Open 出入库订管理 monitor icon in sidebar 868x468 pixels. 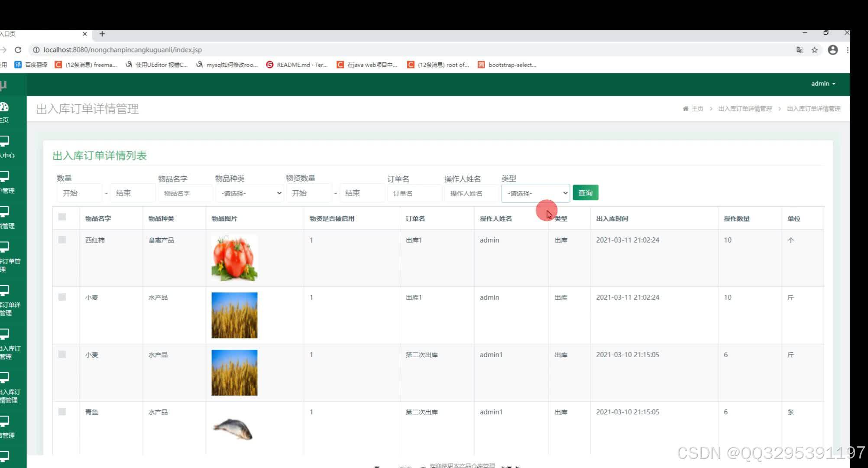(4, 334)
